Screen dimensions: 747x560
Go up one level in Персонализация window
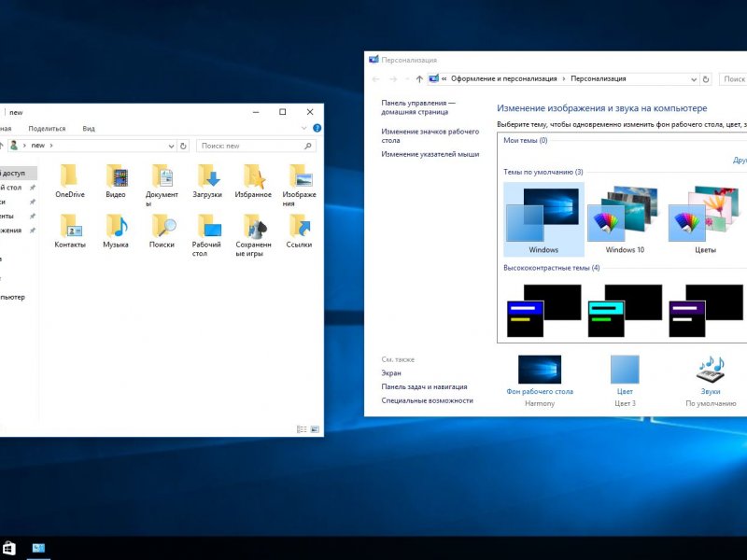419,79
